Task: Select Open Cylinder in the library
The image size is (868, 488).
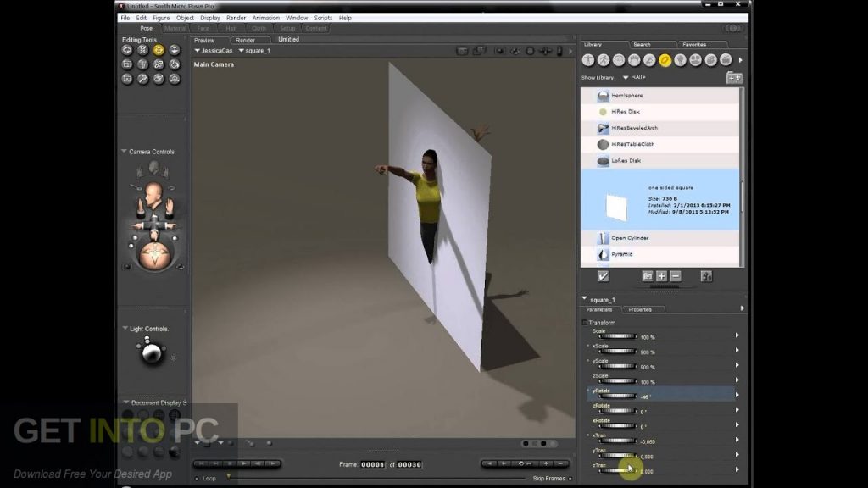Action: point(659,238)
